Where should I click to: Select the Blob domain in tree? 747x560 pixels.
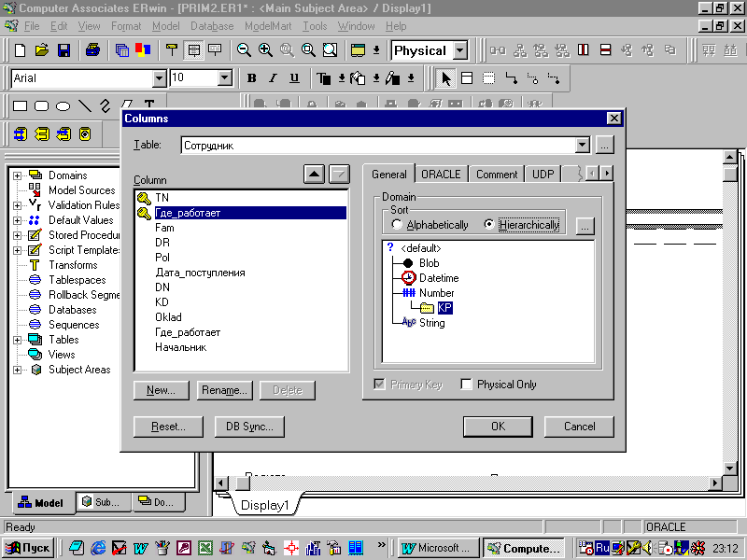429,263
